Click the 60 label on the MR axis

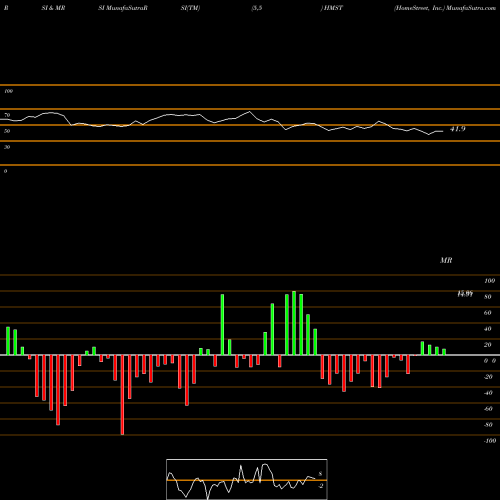tap(488, 313)
